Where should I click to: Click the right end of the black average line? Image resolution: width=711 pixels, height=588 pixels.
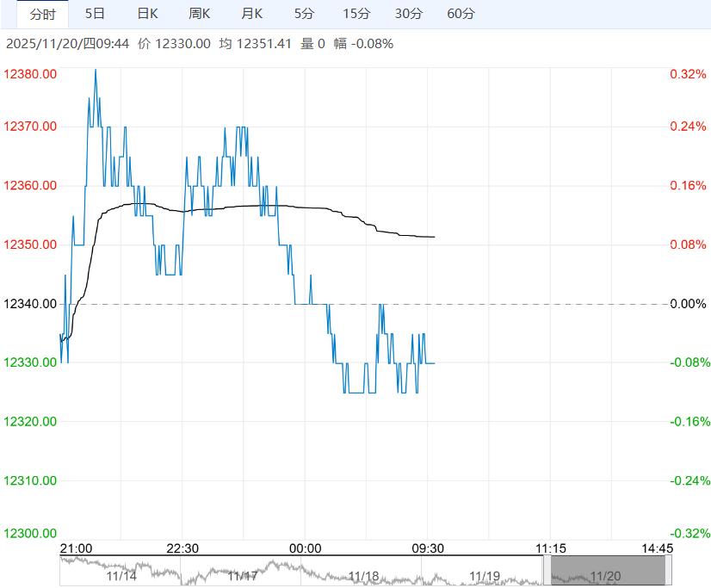[434, 237]
